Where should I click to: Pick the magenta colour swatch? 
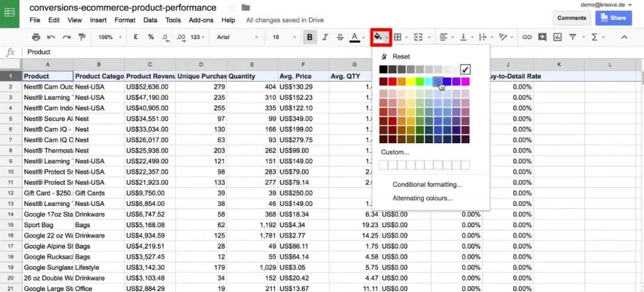click(x=465, y=82)
